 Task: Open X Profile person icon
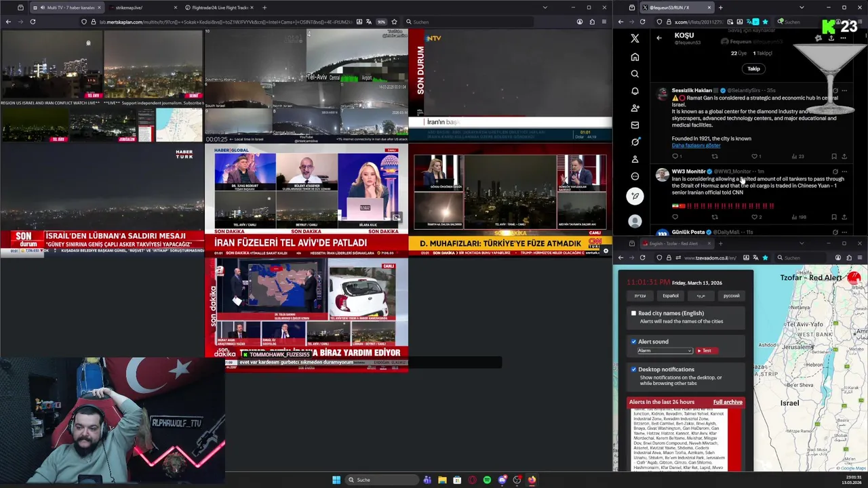635,159
